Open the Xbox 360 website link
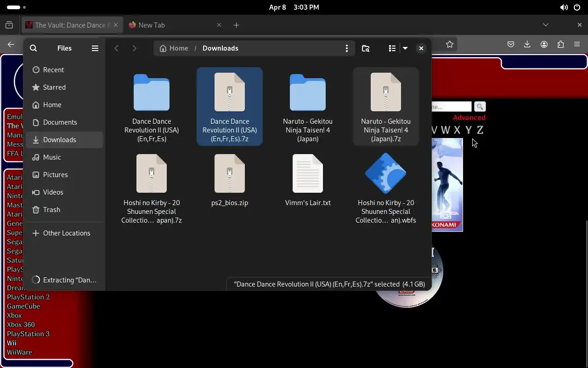Image resolution: width=588 pixels, height=368 pixels. pos(21,325)
